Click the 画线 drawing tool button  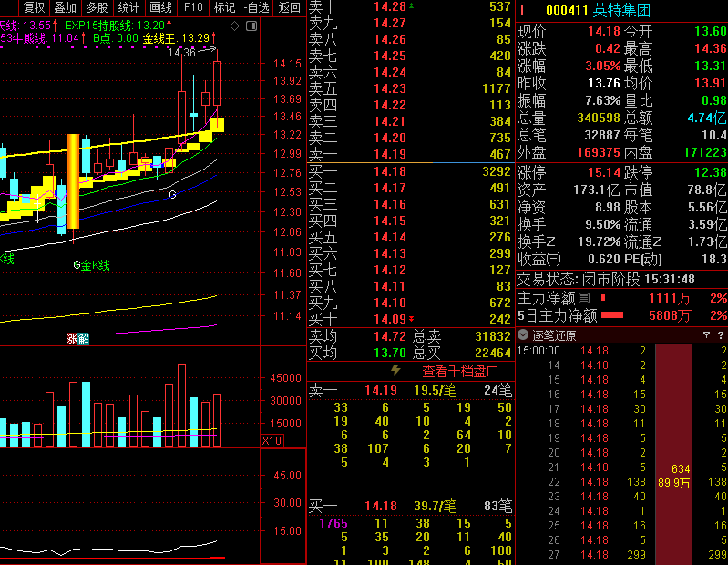point(160,7)
